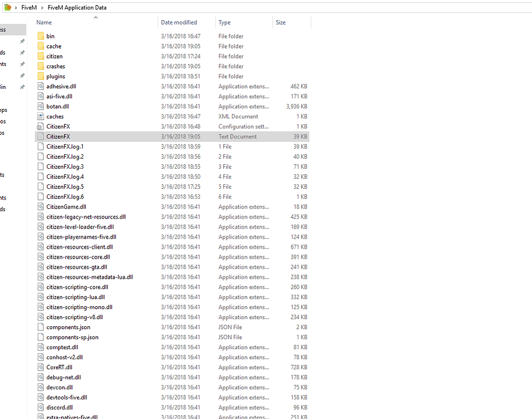
Task: Click a pinned item pin icon in the sidebar
Action: coord(22,41)
